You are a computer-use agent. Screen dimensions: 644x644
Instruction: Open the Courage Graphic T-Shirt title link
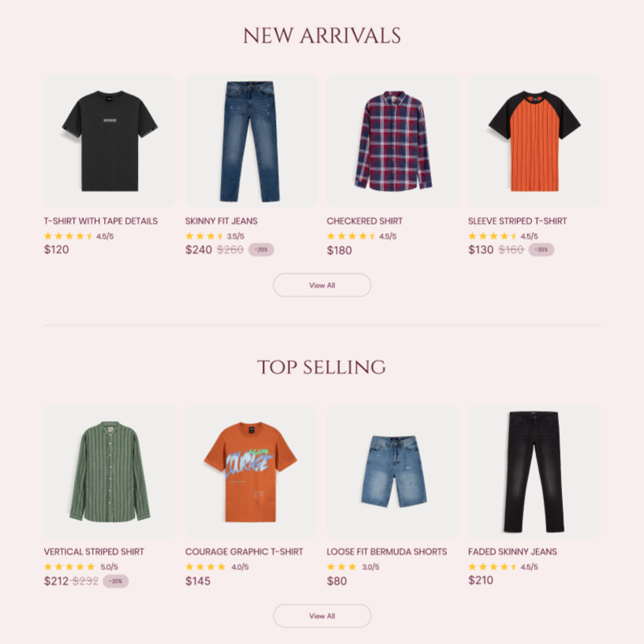point(244,552)
